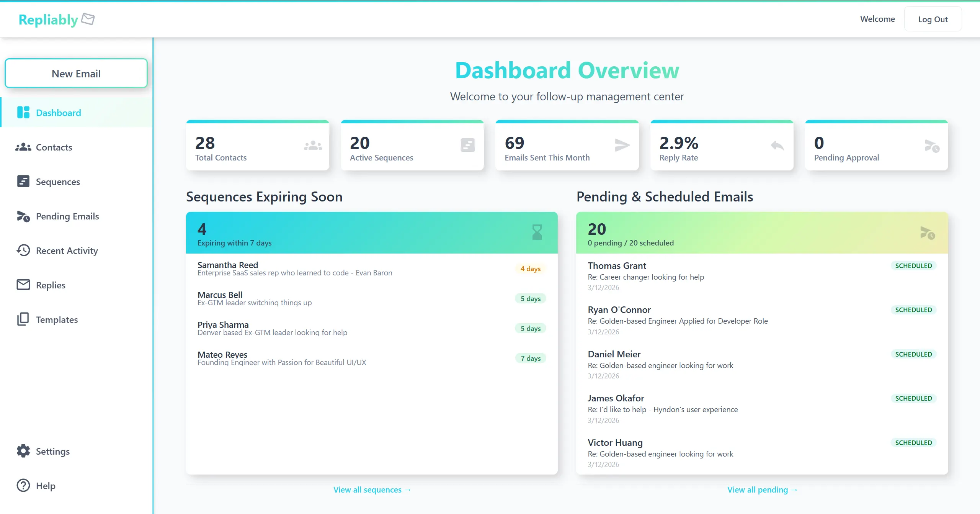The image size is (980, 514).
Task: Select the Dashboard navigation item
Action: point(58,113)
